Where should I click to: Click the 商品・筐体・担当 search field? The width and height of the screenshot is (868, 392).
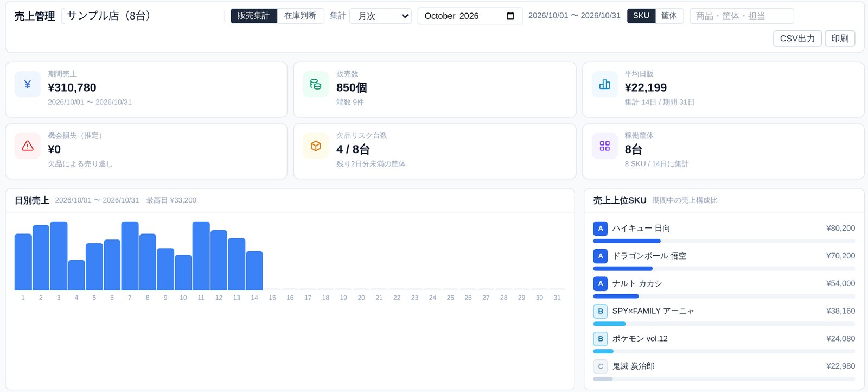coord(742,16)
